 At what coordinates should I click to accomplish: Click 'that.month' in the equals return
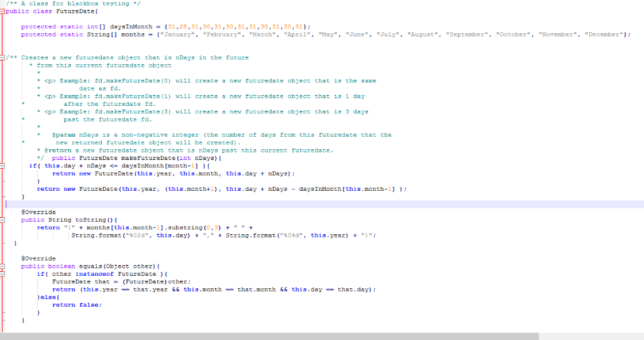[x=257, y=290]
